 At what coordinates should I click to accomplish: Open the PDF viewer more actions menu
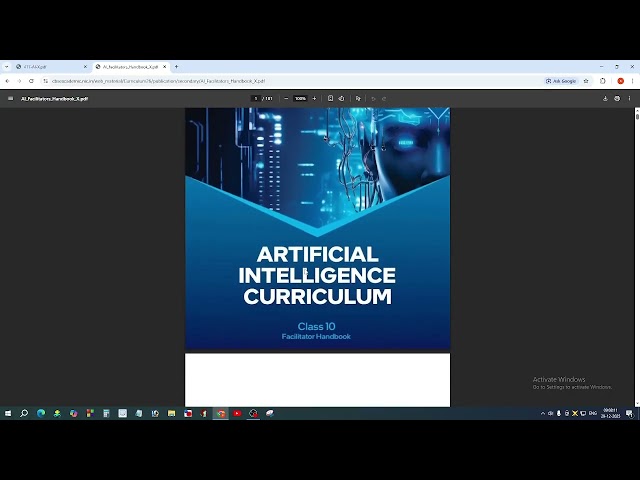[629, 99]
